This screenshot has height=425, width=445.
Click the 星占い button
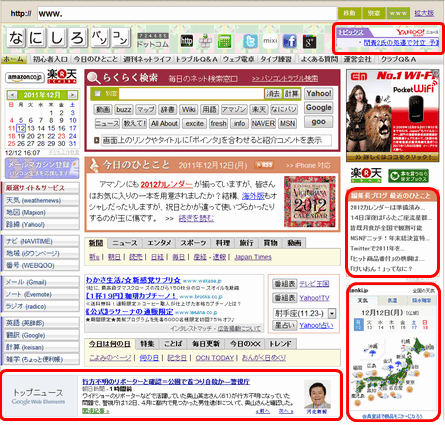coord(284,325)
